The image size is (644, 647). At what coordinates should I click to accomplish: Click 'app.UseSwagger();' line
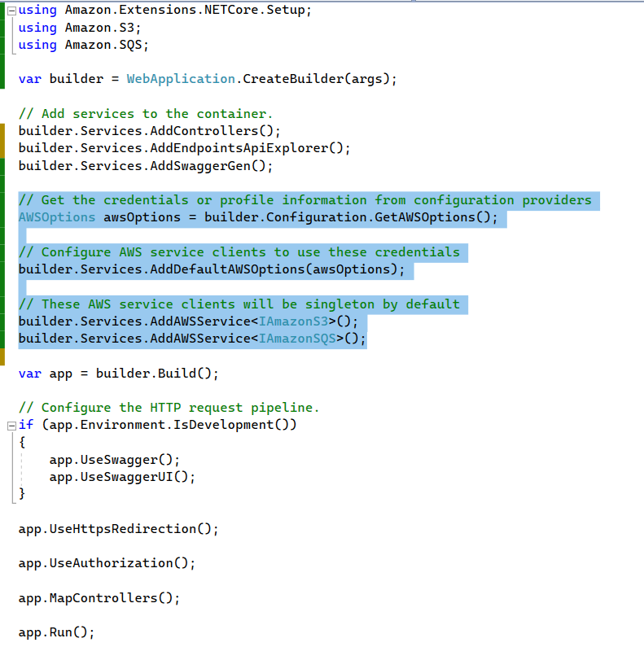click(x=115, y=460)
